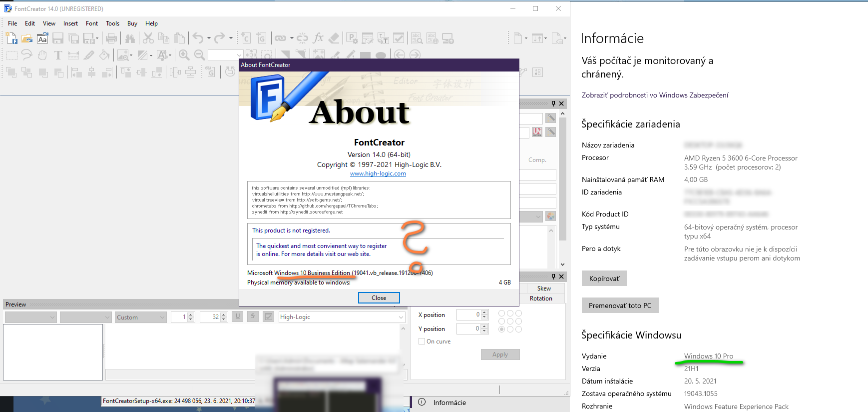Click the Save All stacked disks icon

coord(73,38)
